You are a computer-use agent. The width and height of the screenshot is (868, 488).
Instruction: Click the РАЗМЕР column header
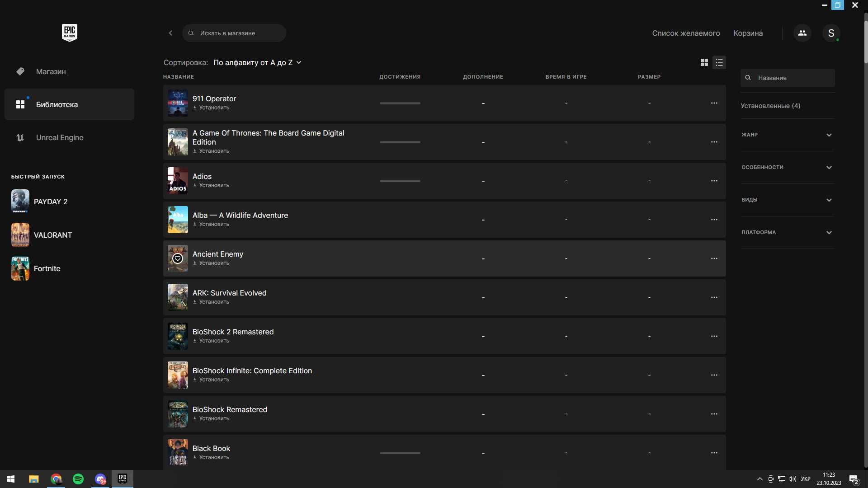coord(649,77)
